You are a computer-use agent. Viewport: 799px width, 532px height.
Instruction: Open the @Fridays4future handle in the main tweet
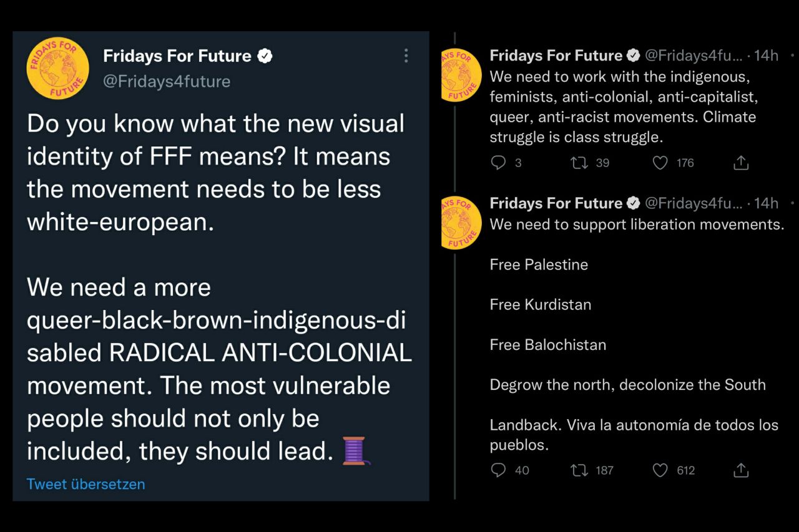pyautogui.click(x=167, y=82)
